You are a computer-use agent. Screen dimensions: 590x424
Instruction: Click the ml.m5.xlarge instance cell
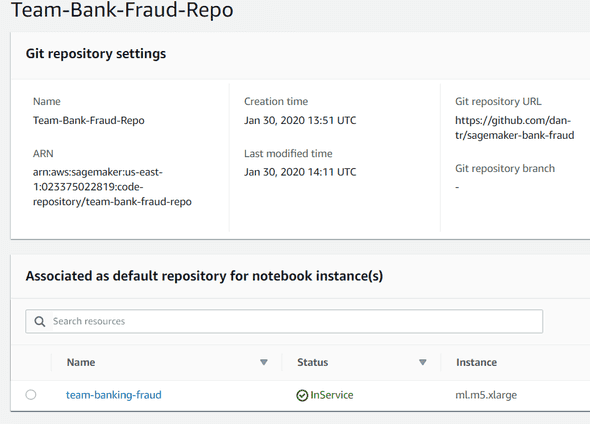point(486,395)
